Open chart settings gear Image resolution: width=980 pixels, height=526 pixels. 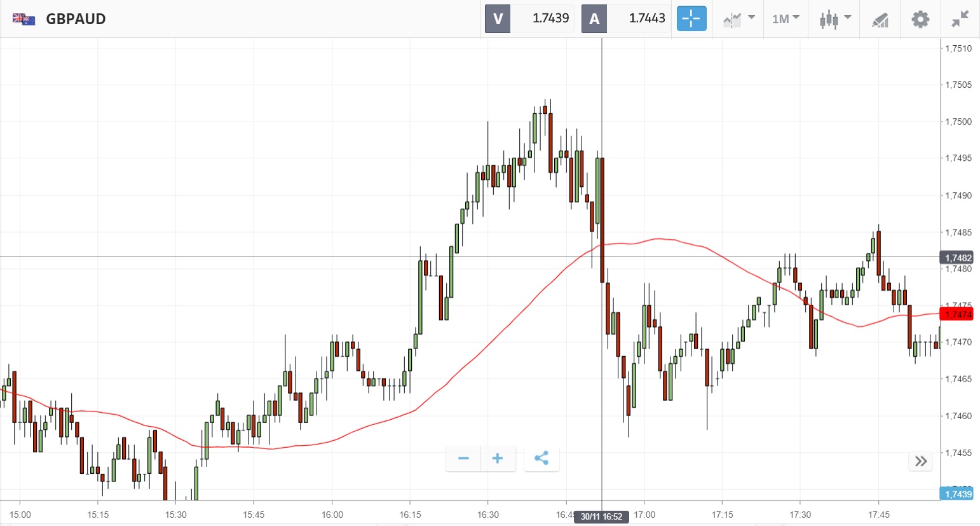pyautogui.click(x=920, y=19)
